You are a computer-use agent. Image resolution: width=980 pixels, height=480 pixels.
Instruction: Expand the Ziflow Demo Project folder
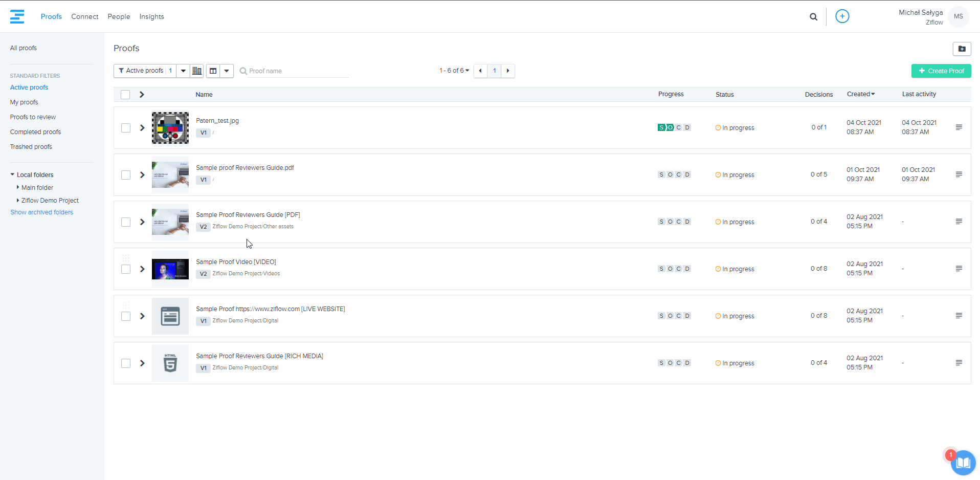(18, 201)
